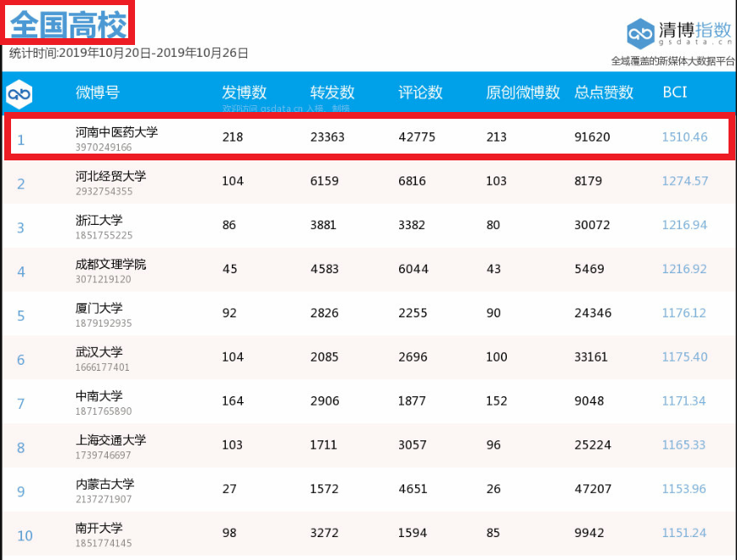
Task: Click the 内蒙古大学 account name
Action: [104, 484]
